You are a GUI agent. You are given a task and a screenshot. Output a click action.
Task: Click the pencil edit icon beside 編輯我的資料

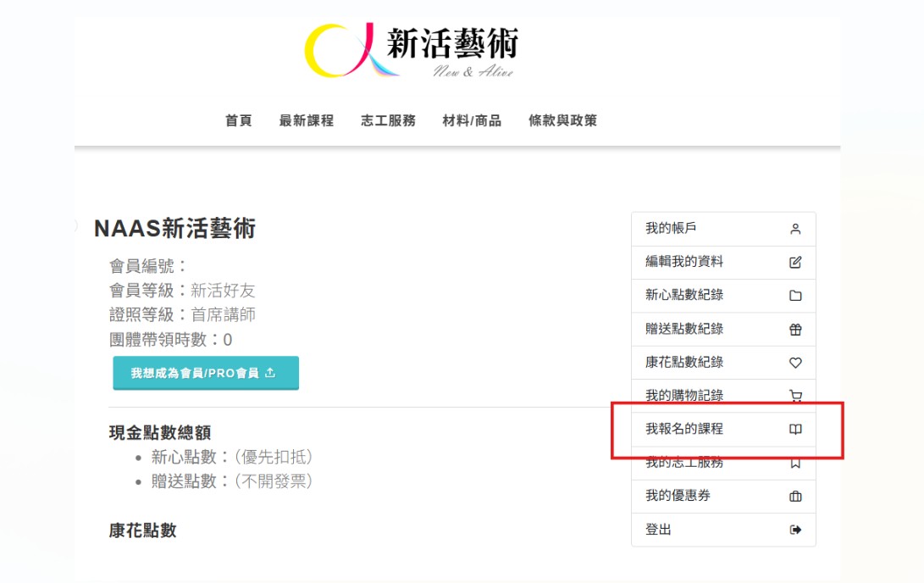[795, 263]
